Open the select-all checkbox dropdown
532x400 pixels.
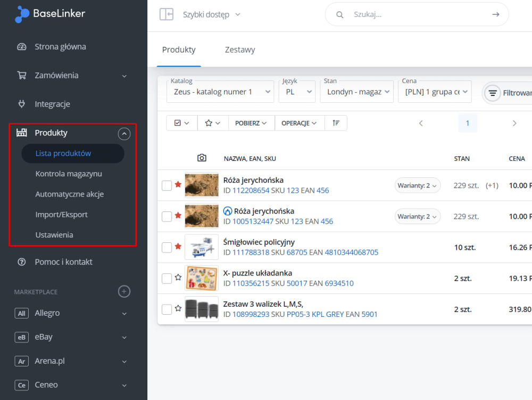182,123
